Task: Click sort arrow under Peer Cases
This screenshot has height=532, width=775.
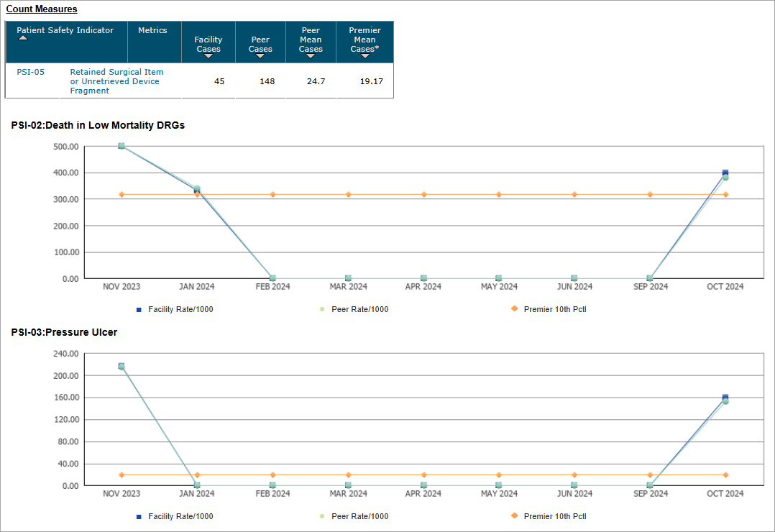Action: click(x=260, y=56)
